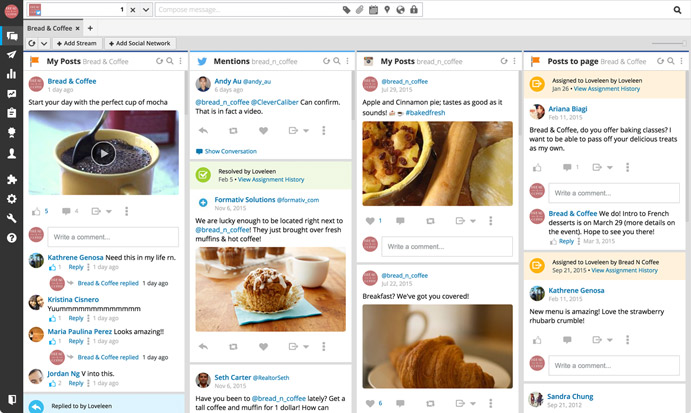This screenshot has height=413, width=691.
Task: View Assignment History under Resolved by Loveleen
Action: click(x=271, y=179)
